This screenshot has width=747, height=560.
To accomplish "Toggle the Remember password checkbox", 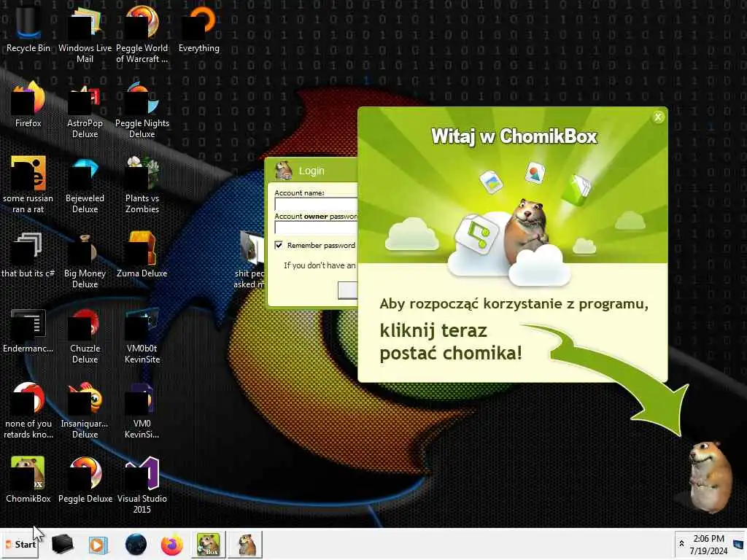I will coord(279,245).
